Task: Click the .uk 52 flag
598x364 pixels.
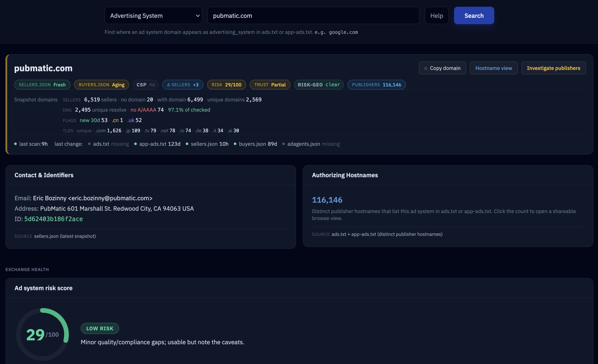Action: [134, 120]
